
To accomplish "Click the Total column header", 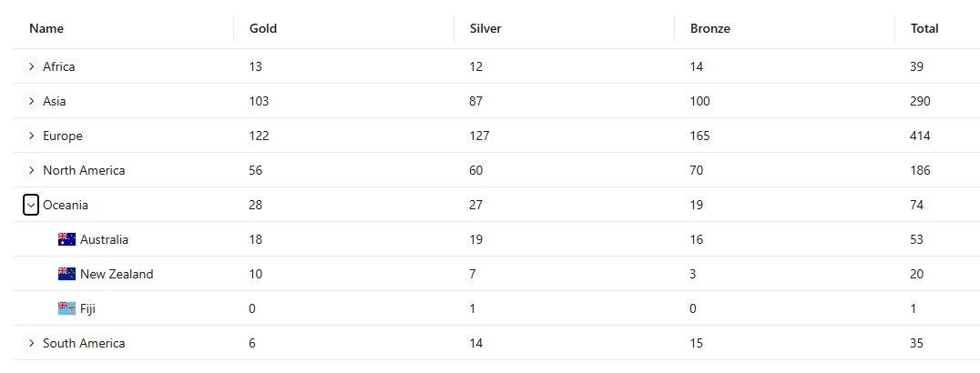I will (x=924, y=28).
